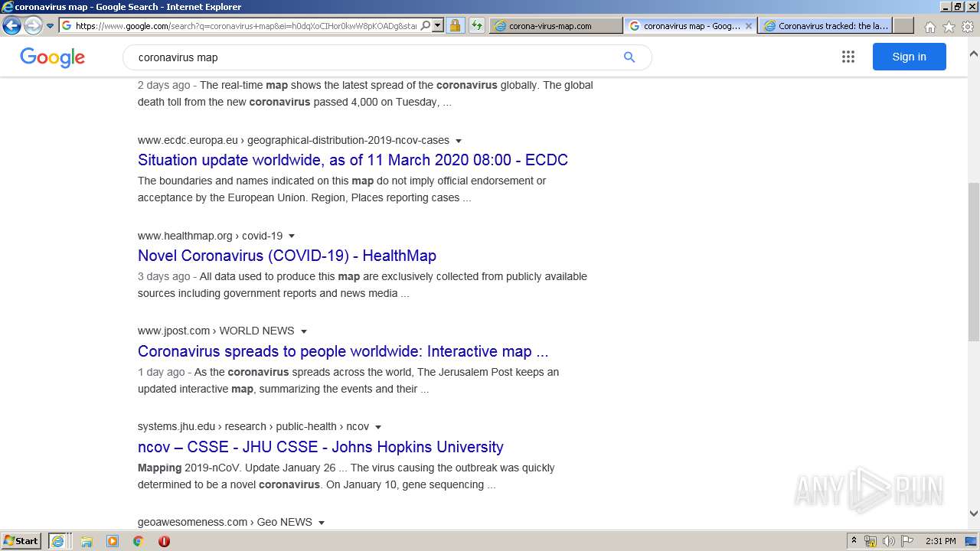Switch to the Coronavirus tracked tab
The width and height of the screenshot is (980, 551).
click(x=825, y=25)
